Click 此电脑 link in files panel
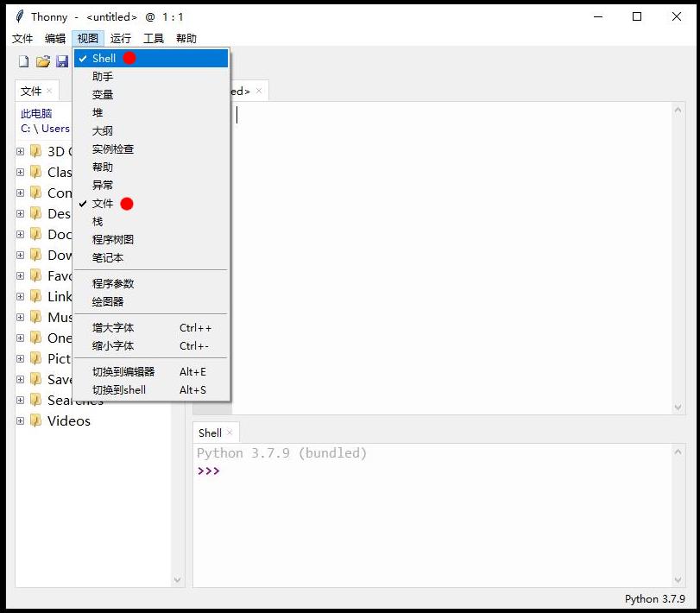 36,113
